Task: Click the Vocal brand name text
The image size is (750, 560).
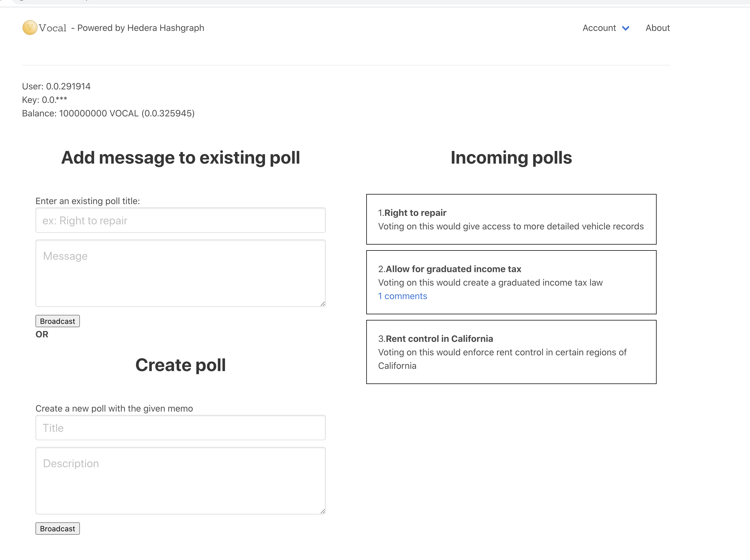Action: [x=53, y=28]
